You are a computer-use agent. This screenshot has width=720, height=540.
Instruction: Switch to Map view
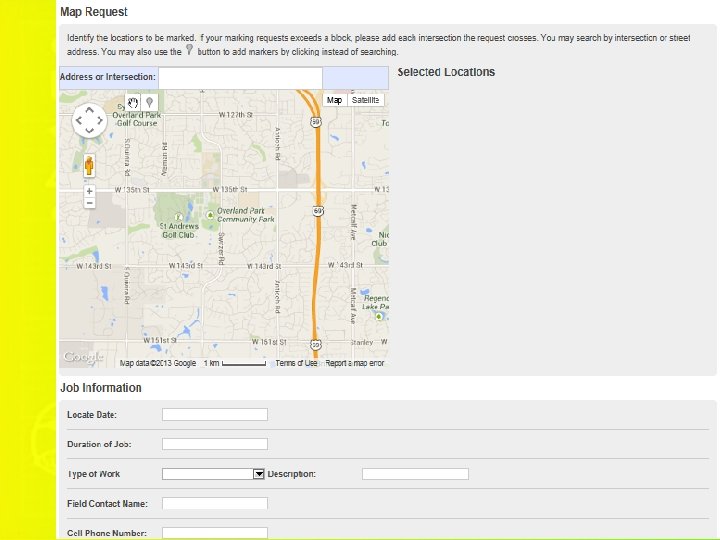[335, 100]
